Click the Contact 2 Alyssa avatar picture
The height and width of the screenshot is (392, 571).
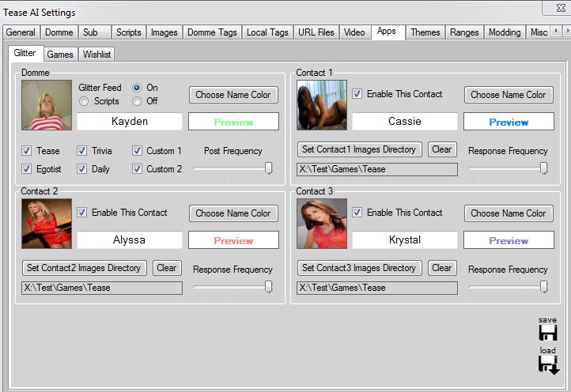point(47,224)
